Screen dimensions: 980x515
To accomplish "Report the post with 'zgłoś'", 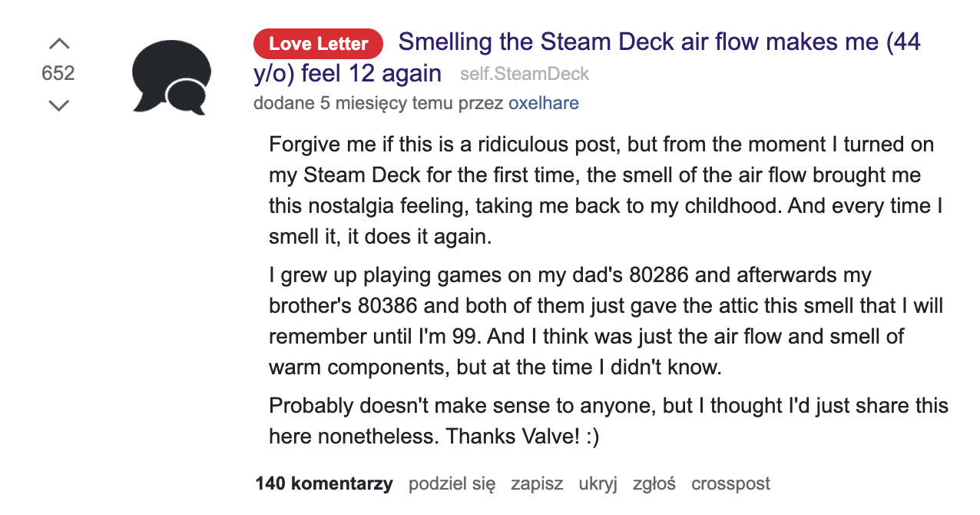I will tap(654, 483).
